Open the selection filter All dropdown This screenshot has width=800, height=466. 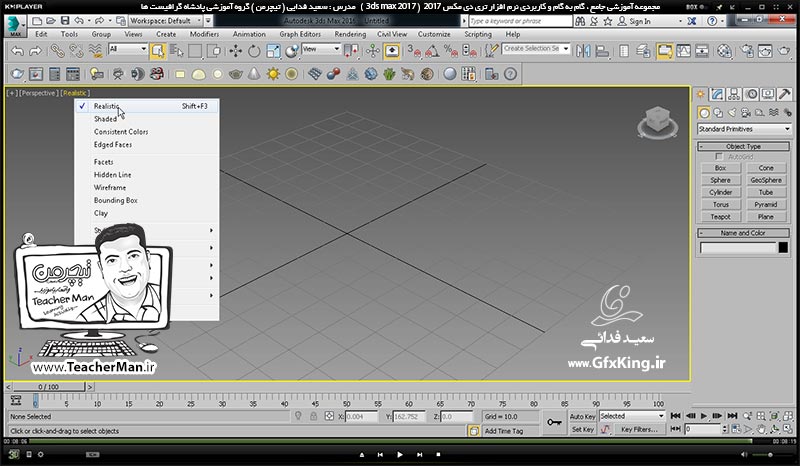(128, 49)
